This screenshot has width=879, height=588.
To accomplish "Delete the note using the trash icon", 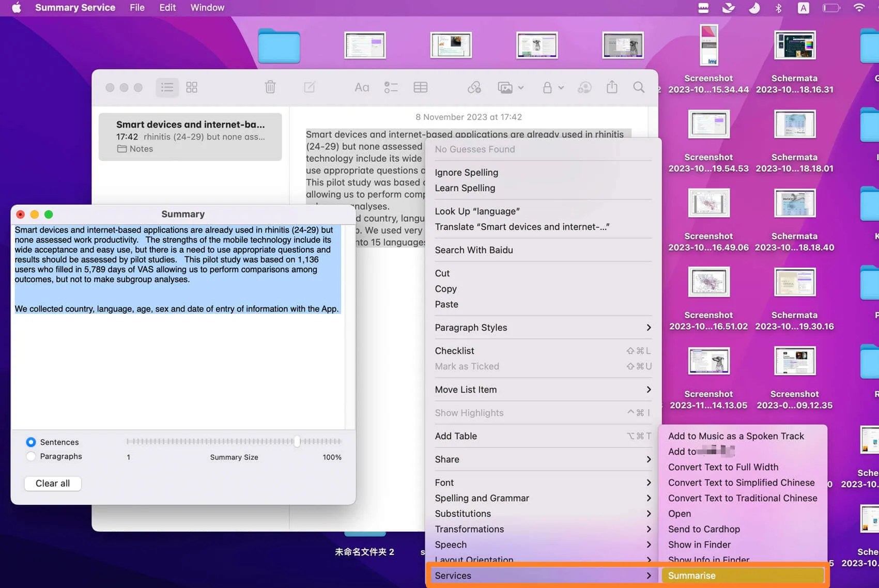I will point(270,87).
